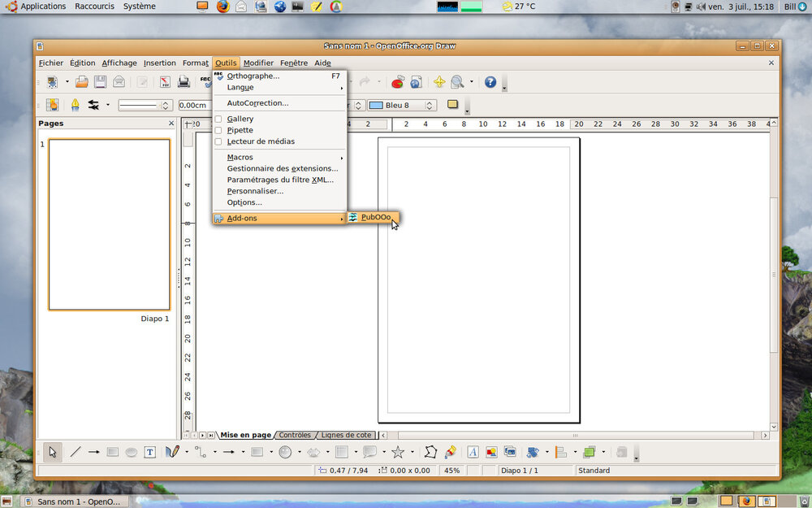Toggle the Pipette checkbox in menu
This screenshot has height=508, width=812.
(x=218, y=130)
